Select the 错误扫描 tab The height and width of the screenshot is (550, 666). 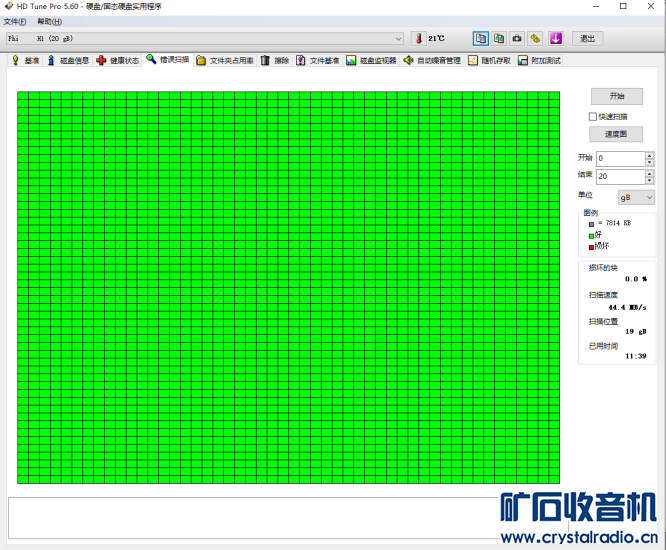(168, 59)
